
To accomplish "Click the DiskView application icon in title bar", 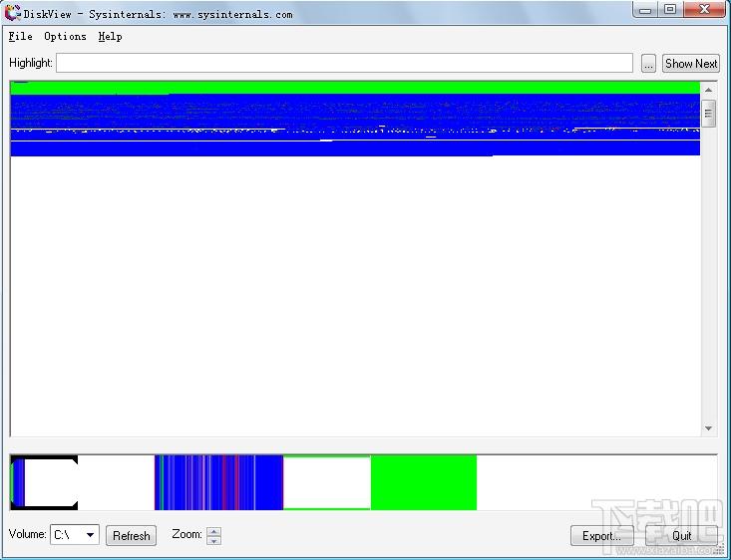I will [13, 13].
